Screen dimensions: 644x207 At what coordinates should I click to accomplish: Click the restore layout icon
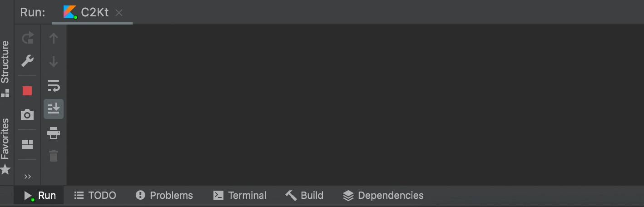27,144
